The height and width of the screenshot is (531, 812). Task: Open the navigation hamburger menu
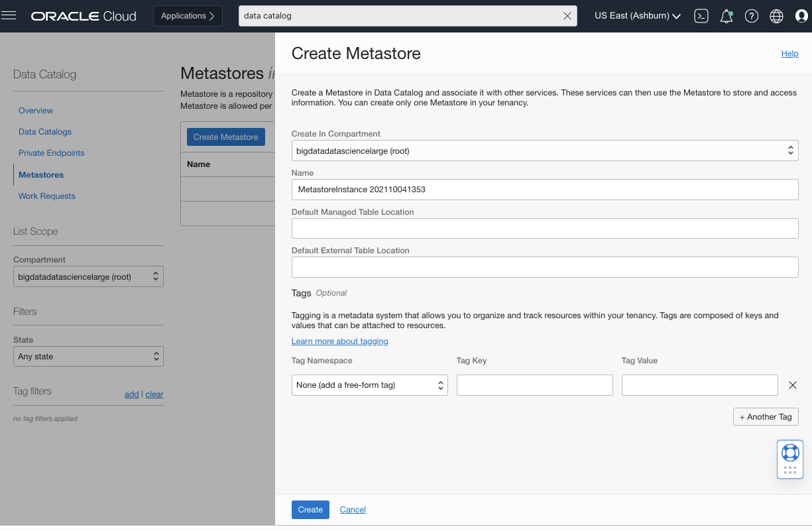coord(9,15)
